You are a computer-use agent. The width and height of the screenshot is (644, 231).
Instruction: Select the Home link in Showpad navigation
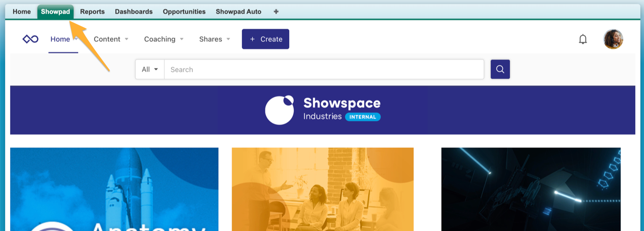60,39
